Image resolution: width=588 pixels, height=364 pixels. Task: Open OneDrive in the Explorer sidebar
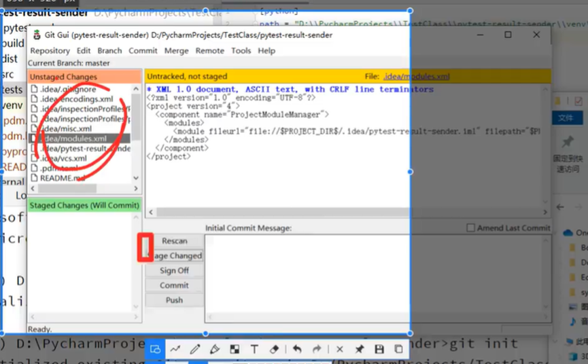pyautogui.click(x=576, y=233)
